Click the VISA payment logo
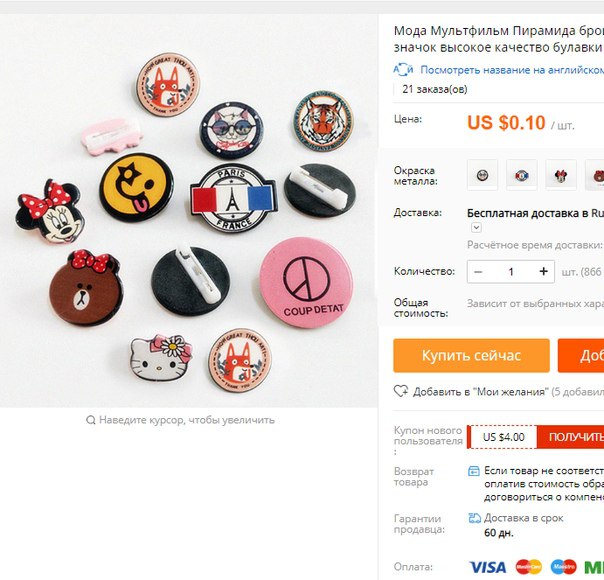604x580 pixels. 488,567
